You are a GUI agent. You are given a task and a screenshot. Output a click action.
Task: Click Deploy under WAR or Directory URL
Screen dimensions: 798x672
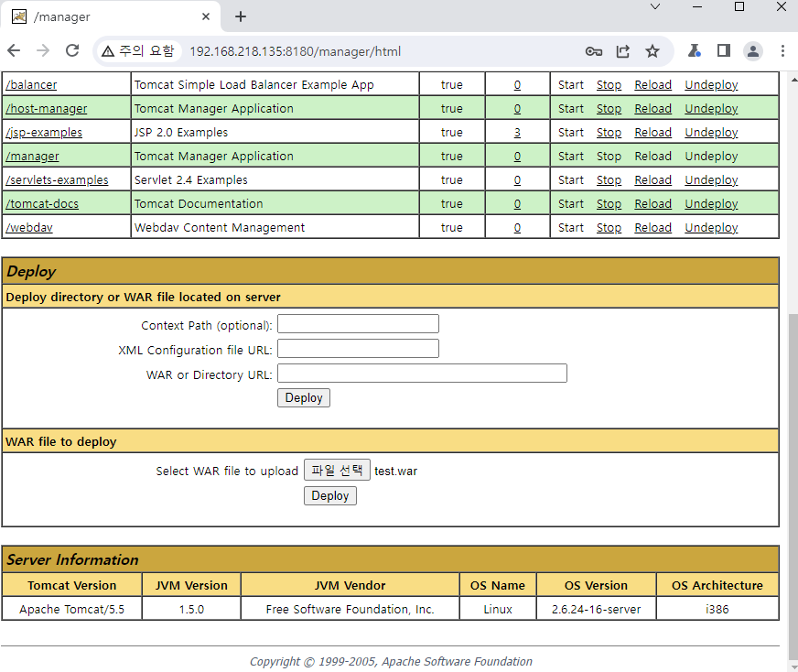pyautogui.click(x=304, y=397)
